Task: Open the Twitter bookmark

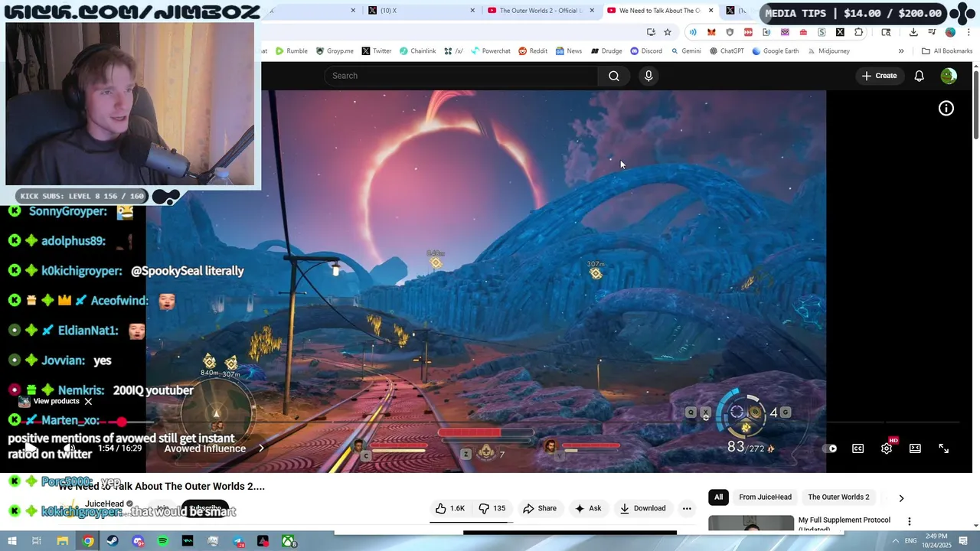Action: click(x=376, y=51)
